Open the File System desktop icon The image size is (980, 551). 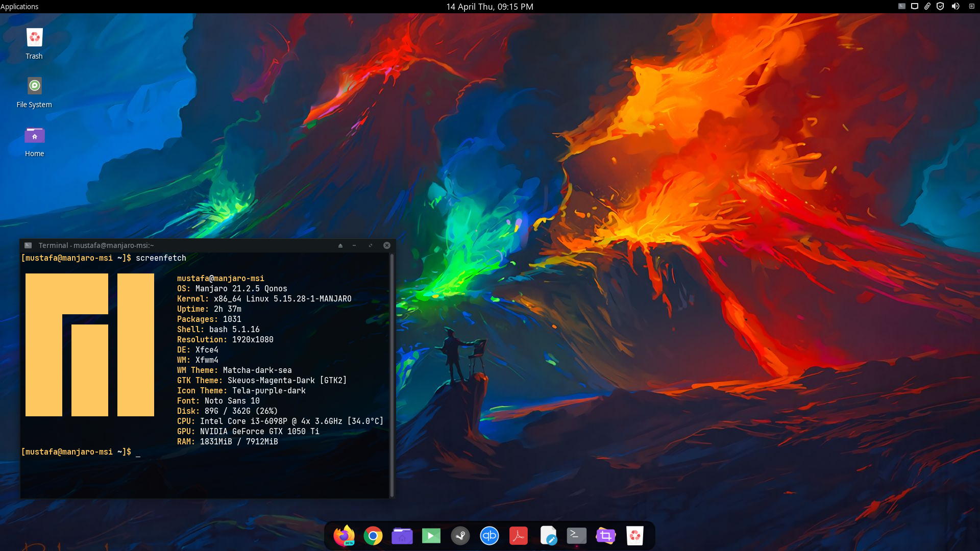34,92
